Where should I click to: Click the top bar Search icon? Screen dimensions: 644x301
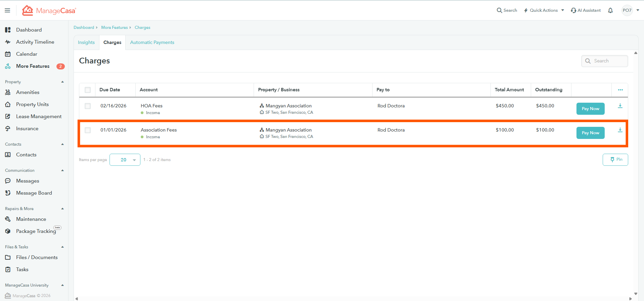(x=499, y=10)
